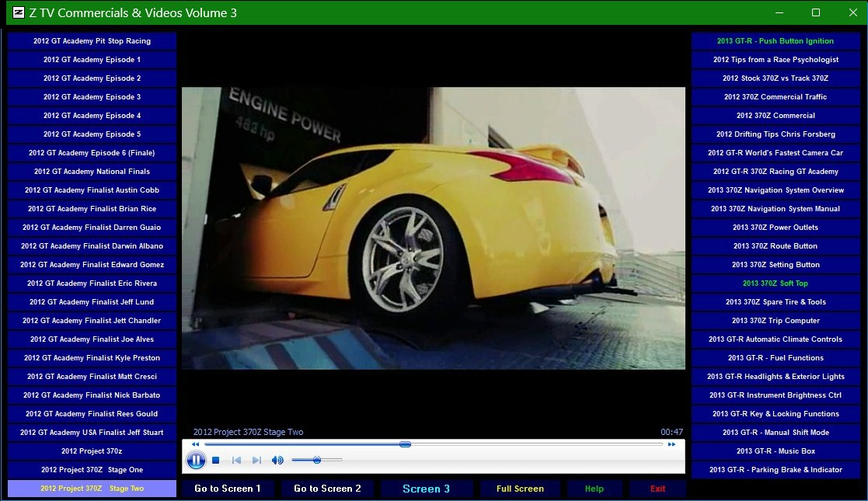This screenshot has height=501, width=868.
Task: Play 2012 GT Academy Pit Stop Racing
Action: coord(92,41)
